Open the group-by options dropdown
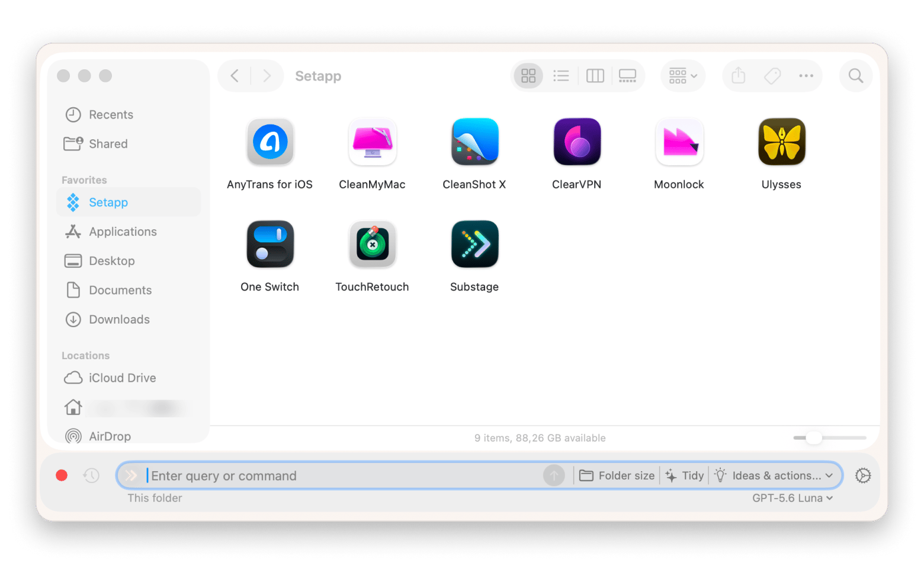924x569 pixels. (x=683, y=76)
